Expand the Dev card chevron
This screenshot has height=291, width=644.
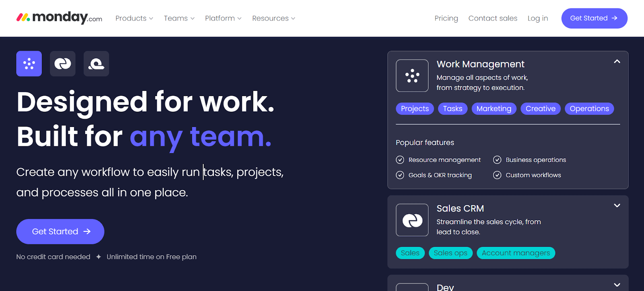tap(617, 285)
